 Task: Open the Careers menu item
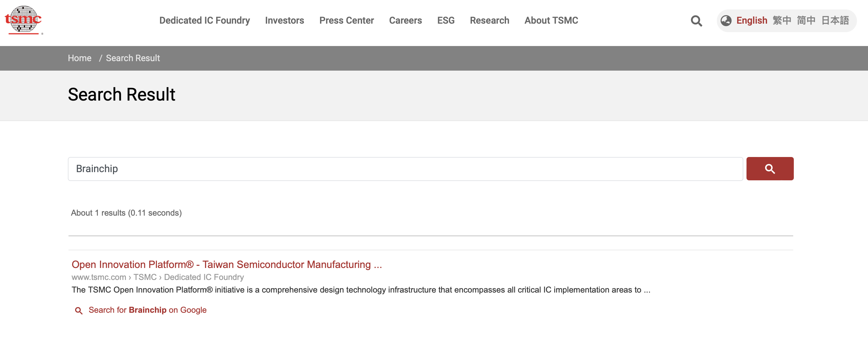click(x=405, y=20)
